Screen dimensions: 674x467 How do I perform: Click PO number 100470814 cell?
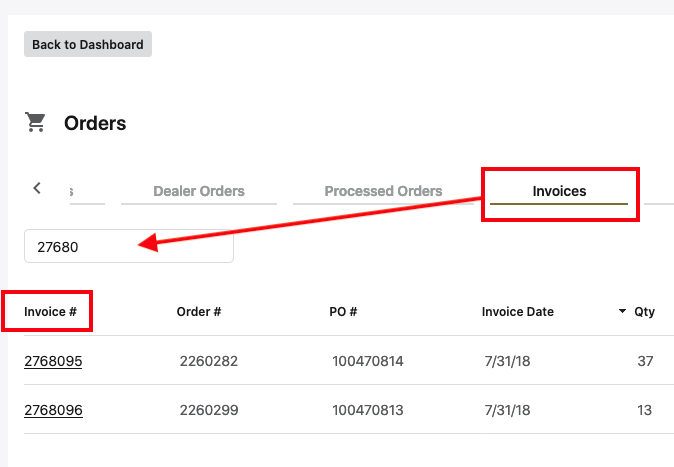(367, 361)
